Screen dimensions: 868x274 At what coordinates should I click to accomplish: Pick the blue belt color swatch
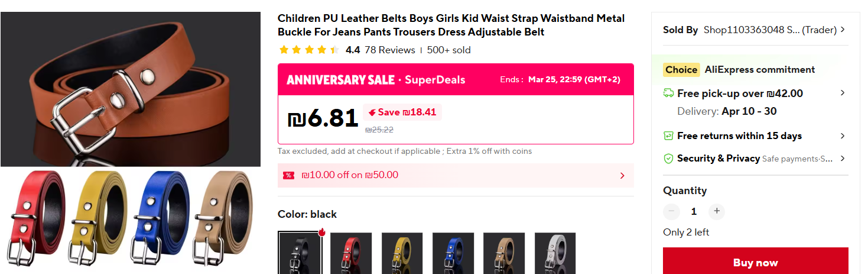click(453, 253)
